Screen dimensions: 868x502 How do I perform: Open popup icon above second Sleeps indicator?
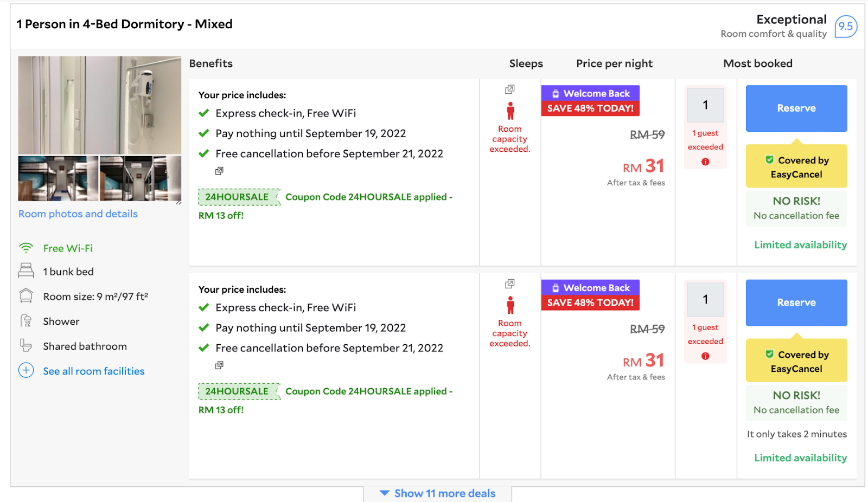(510, 284)
